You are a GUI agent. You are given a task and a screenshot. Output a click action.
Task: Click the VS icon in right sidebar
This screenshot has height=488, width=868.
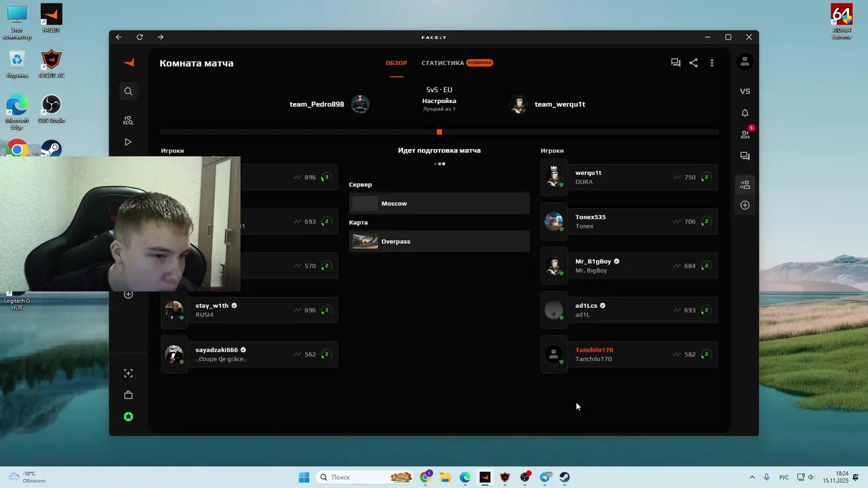click(745, 91)
